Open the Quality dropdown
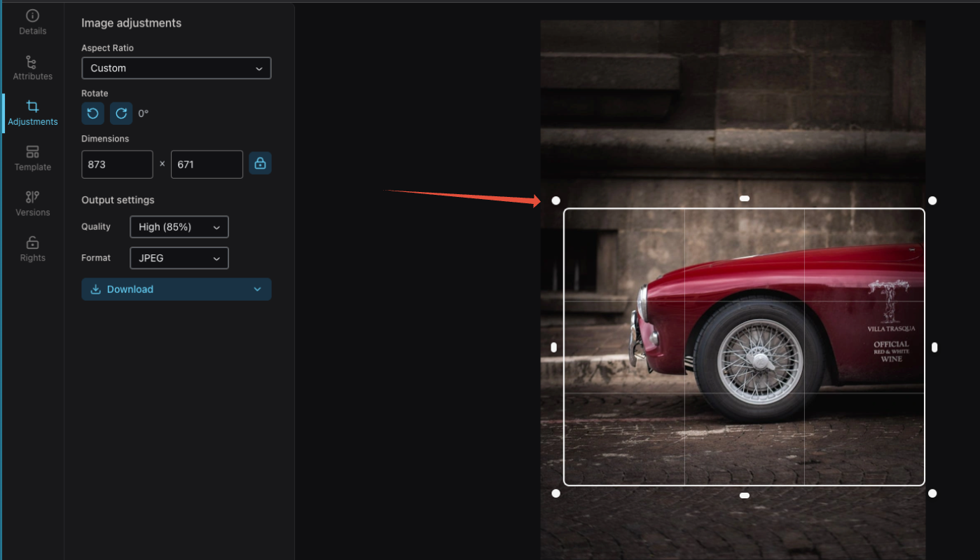Viewport: 980px width, 560px height. 179,226
